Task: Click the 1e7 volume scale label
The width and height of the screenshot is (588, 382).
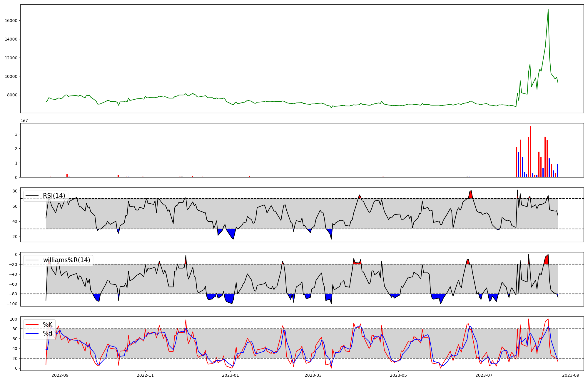Action: (24, 120)
